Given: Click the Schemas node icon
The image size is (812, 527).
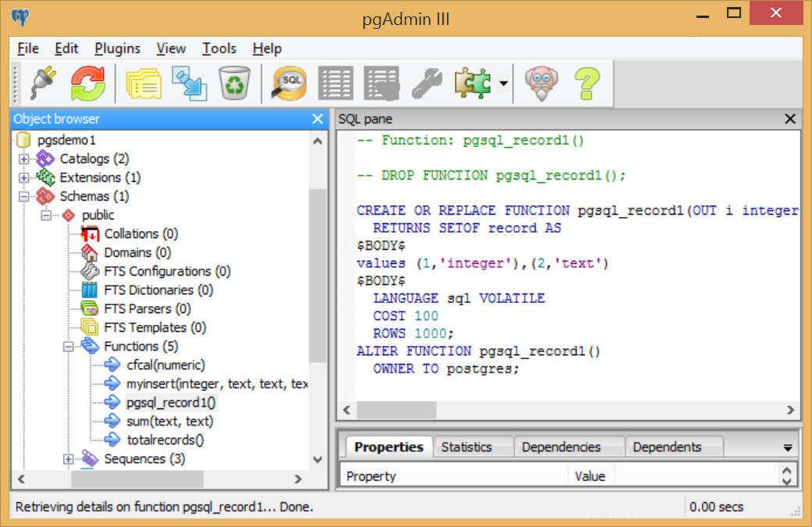Looking at the screenshot, I should 45,197.
